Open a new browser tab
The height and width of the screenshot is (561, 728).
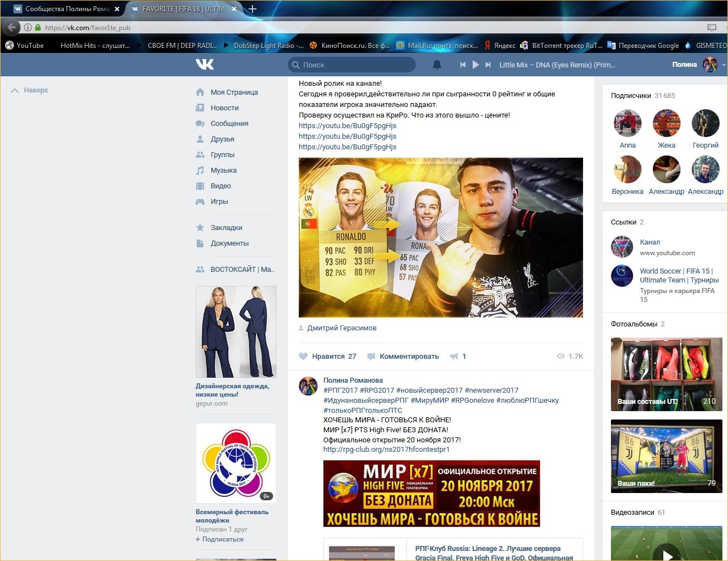[x=253, y=9]
